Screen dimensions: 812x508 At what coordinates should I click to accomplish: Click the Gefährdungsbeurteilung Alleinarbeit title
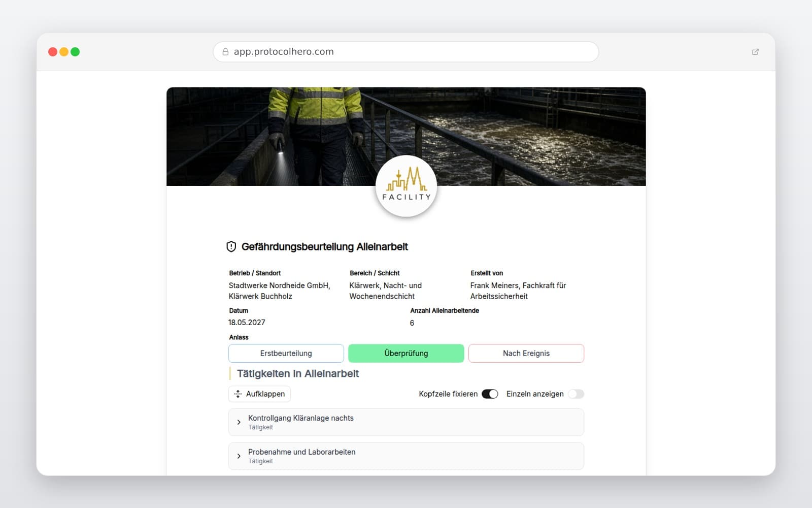[x=325, y=247]
